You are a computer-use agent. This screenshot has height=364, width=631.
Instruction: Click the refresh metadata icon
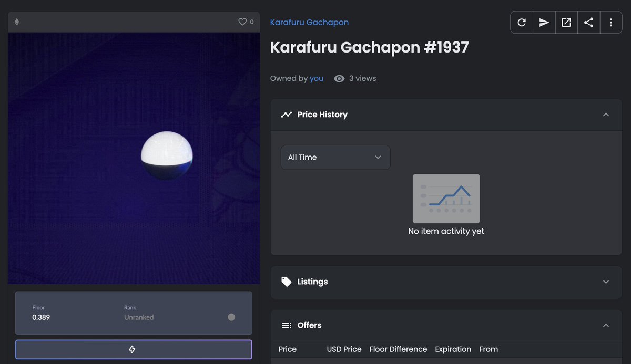coord(521,22)
